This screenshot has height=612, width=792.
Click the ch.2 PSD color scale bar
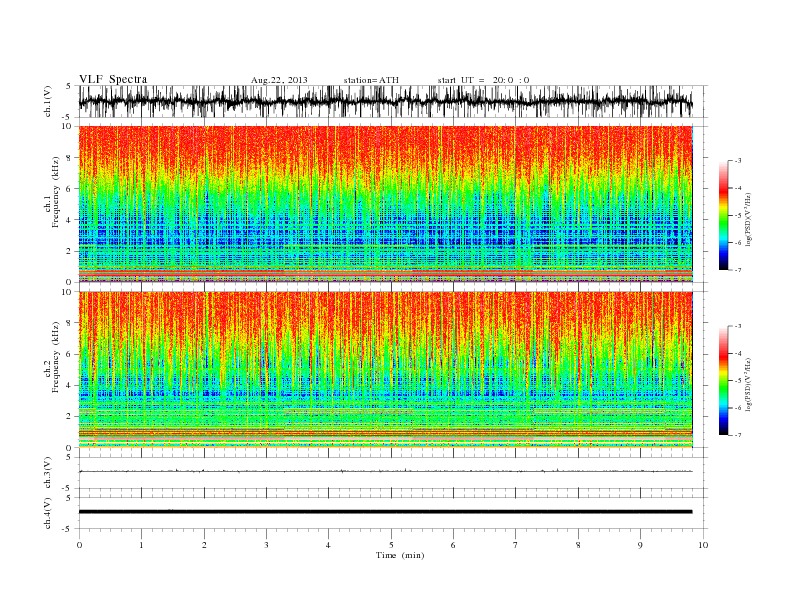click(723, 381)
